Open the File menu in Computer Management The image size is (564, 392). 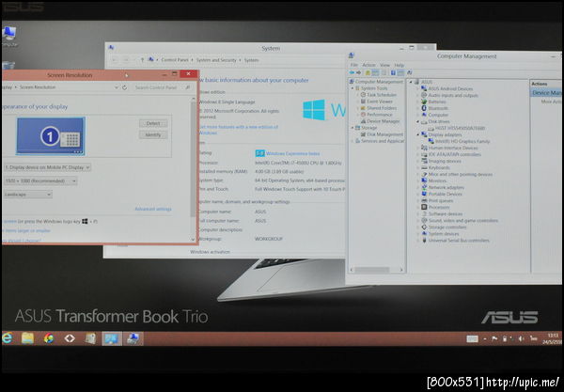354,65
